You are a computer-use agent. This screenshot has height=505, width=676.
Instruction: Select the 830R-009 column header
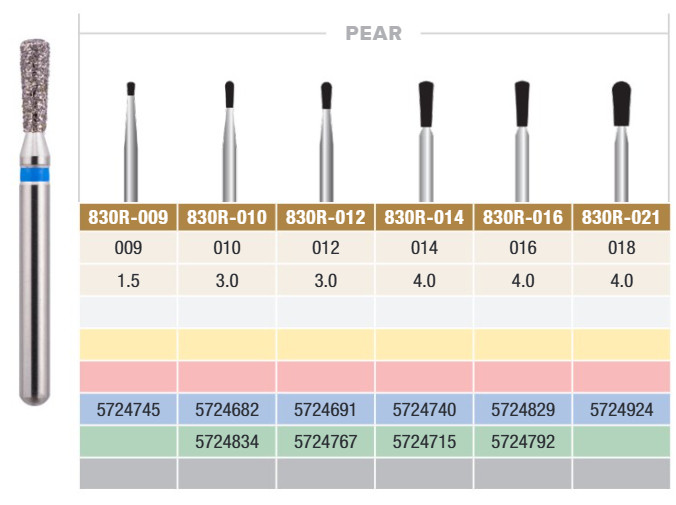[128, 217]
